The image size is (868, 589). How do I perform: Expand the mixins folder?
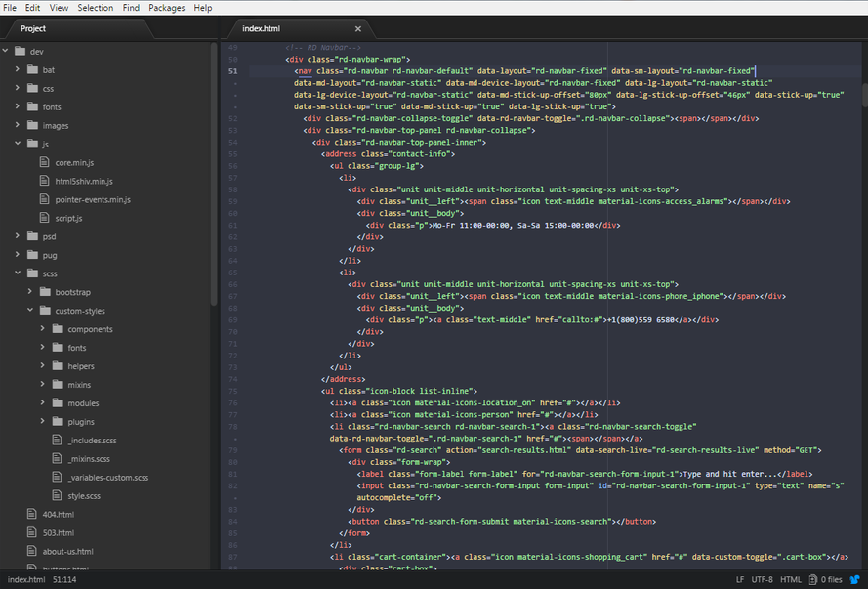pos(43,385)
